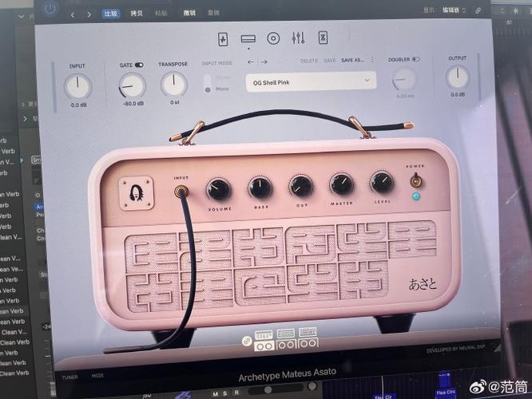Select the amplifier section icon
This screenshot has height=399, width=532.
(248, 39)
